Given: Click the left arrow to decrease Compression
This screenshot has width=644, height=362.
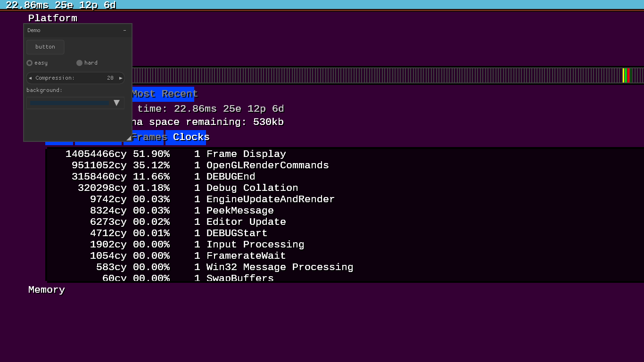Looking at the screenshot, I should tap(30, 78).
